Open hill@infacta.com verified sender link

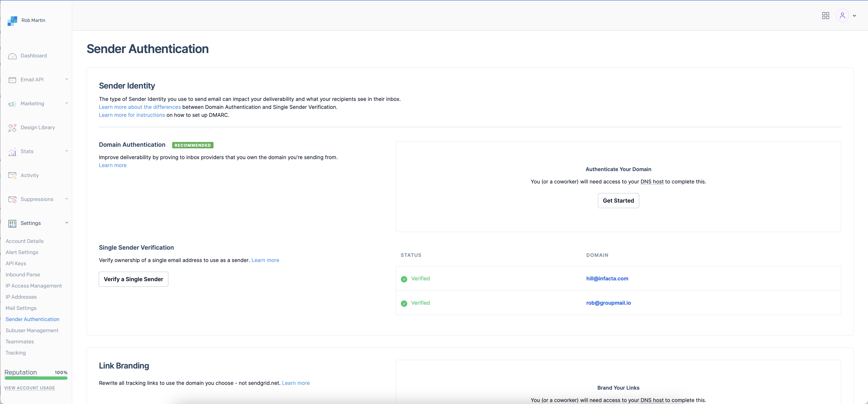click(607, 278)
